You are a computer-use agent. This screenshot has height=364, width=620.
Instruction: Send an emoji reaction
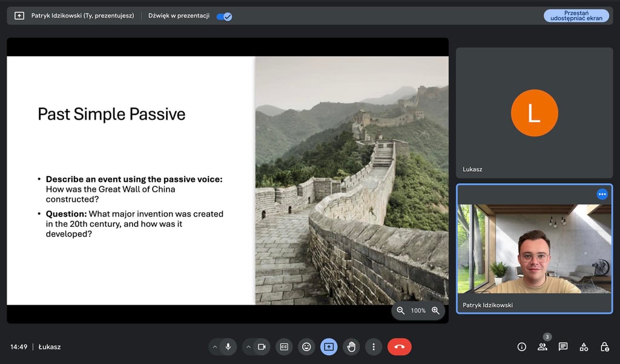click(306, 346)
